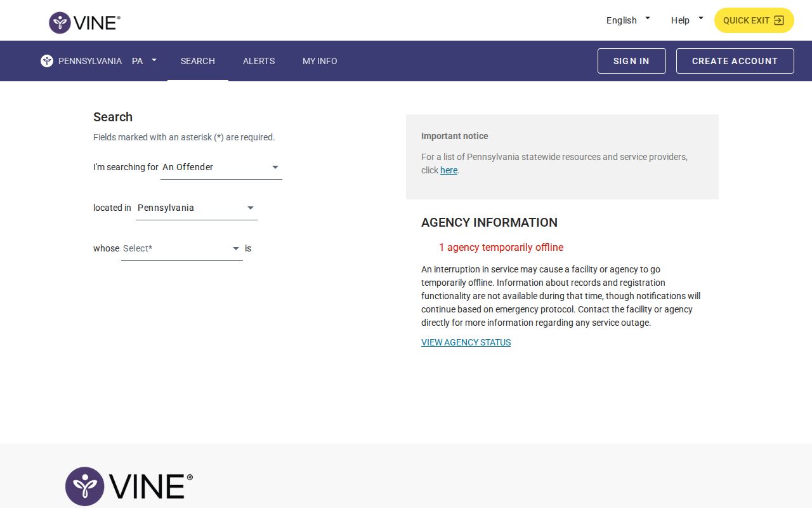
Task: Open the English language dropdown
Action: (x=628, y=20)
